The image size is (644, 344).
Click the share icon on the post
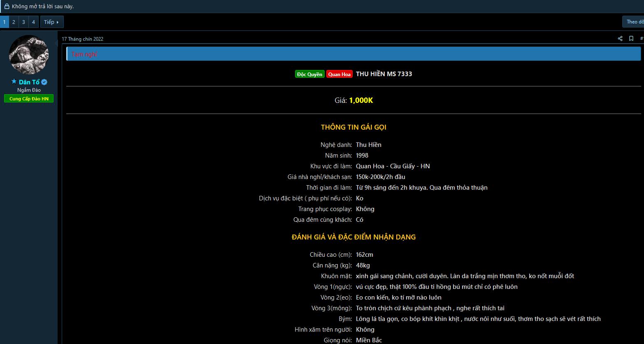pyautogui.click(x=620, y=39)
